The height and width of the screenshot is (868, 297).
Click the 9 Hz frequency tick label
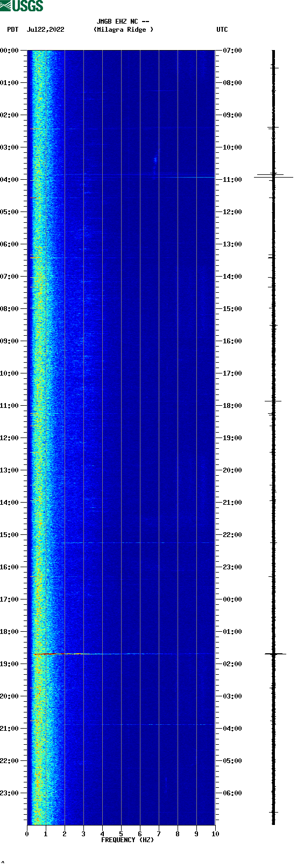196,834
